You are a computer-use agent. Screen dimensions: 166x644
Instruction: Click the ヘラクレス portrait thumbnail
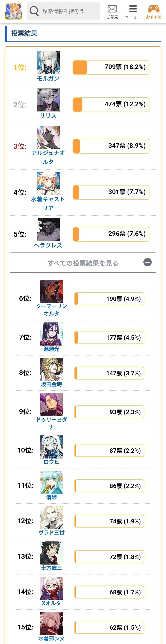[x=48, y=230]
